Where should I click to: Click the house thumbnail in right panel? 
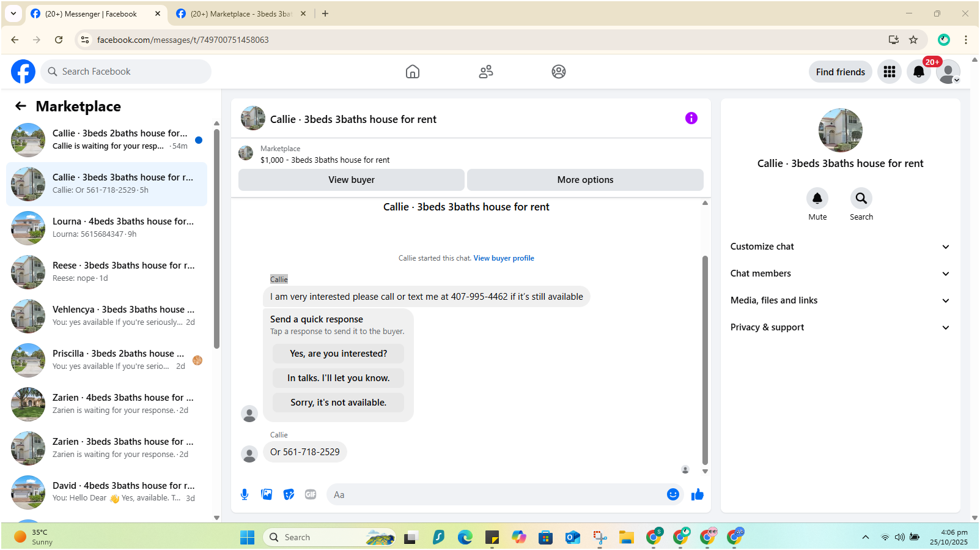click(x=841, y=130)
